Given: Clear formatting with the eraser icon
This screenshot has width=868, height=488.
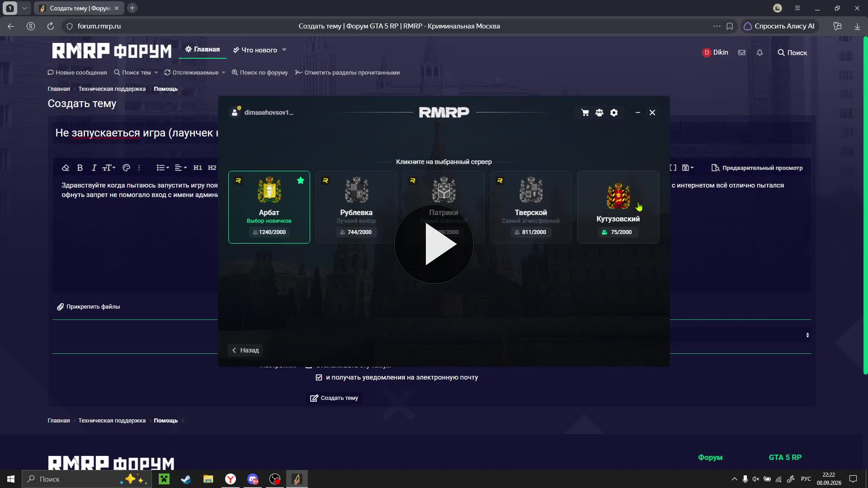Looking at the screenshot, I should pyautogui.click(x=66, y=168).
